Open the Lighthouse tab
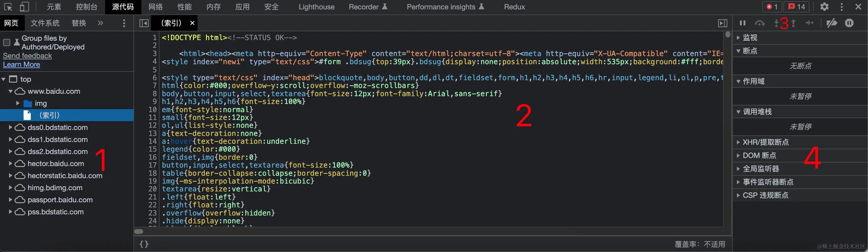The height and width of the screenshot is (252, 868). point(317,7)
